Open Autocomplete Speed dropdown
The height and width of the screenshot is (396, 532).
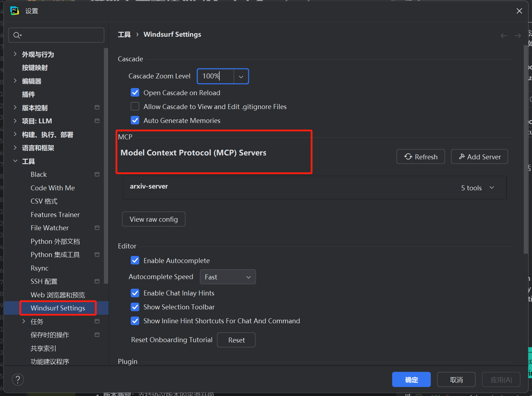tap(228, 277)
